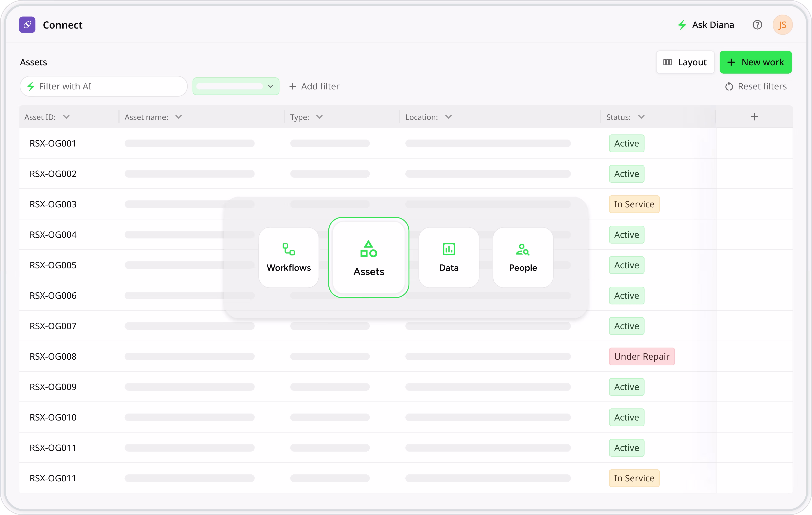The image size is (812, 515).
Task: Click the Under Repair status badge
Action: point(641,357)
